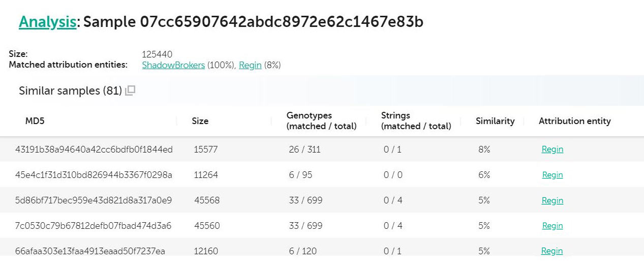
Task: Open Regin link in the 43191b38 sample row
Action: click(x=552, y=149)
